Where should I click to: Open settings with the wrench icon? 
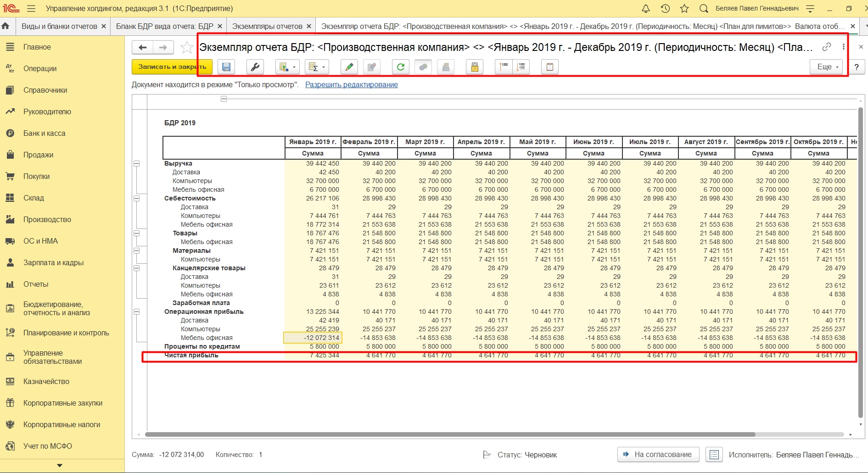[x=255, y=67]
